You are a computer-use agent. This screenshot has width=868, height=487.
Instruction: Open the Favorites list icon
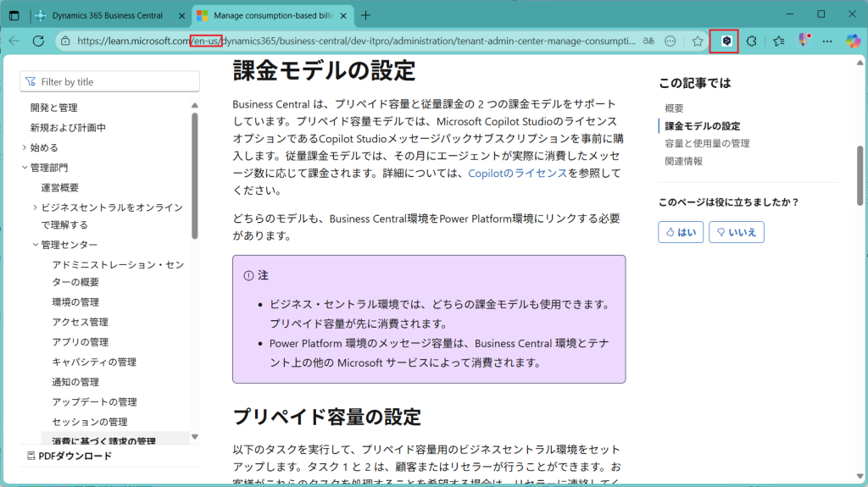tap(778, 41)
